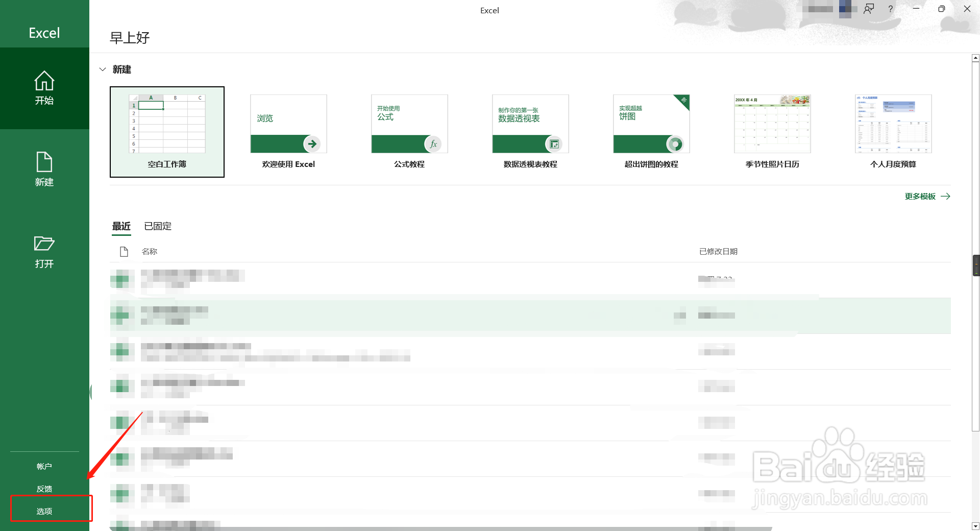The image size is (980, 531).
Task: Minimize the Excel window
Action: tap(916, 9)
